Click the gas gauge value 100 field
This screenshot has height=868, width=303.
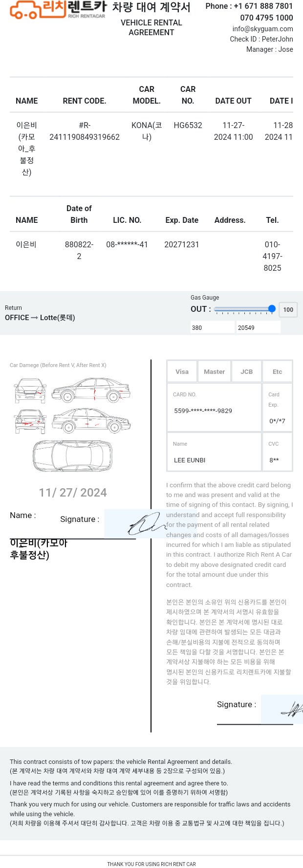click(288, 309)
